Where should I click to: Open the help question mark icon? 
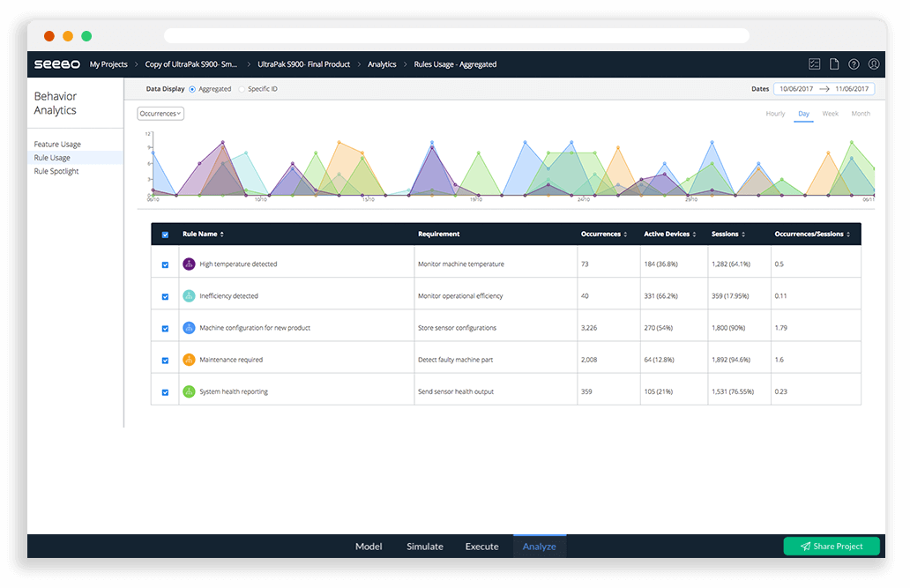pos(854,63)
